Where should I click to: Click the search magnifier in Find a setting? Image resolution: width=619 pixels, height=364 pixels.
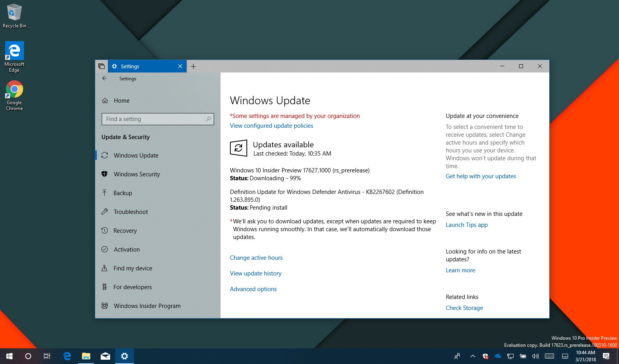208,119
